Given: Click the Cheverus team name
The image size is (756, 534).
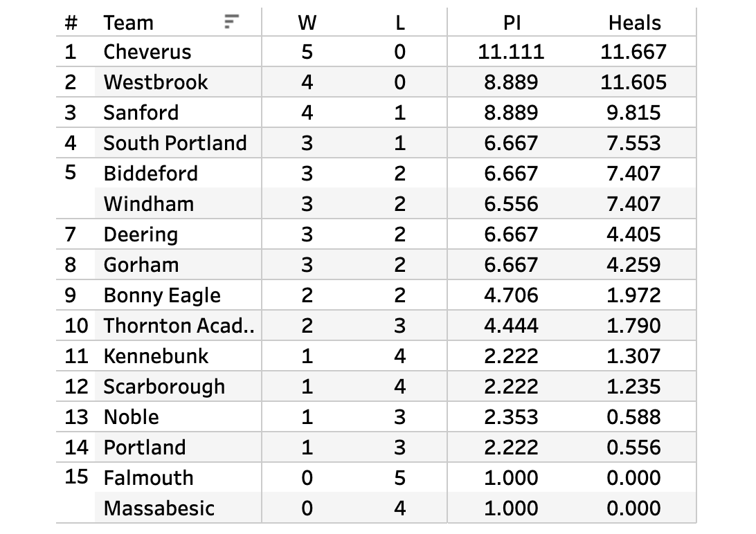Looking at the screenshot, I should point(147,52).
